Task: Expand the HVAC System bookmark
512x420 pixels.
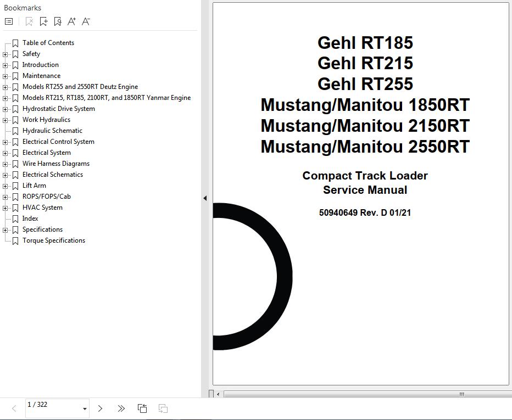Action: tap(5, 208)
